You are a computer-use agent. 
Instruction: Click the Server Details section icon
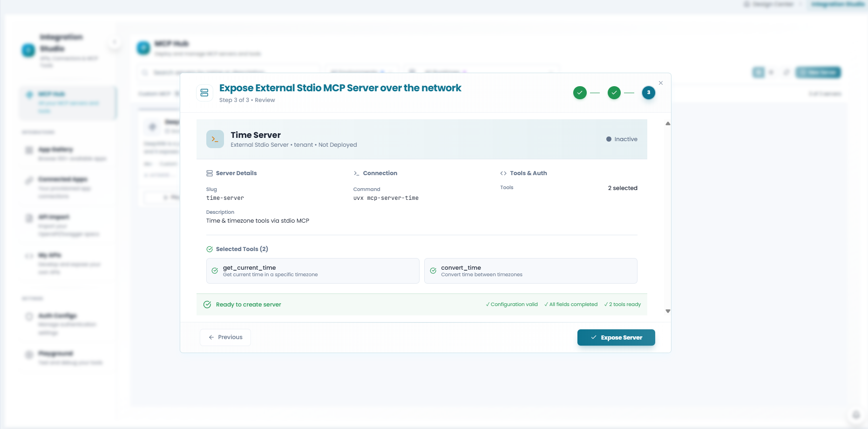(x=210, y=173)
